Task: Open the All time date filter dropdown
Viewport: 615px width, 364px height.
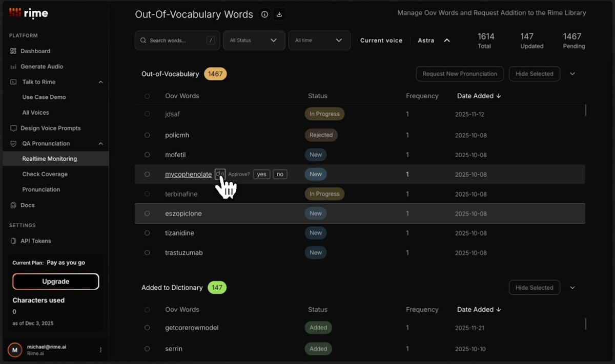Action: click(319, 40)
